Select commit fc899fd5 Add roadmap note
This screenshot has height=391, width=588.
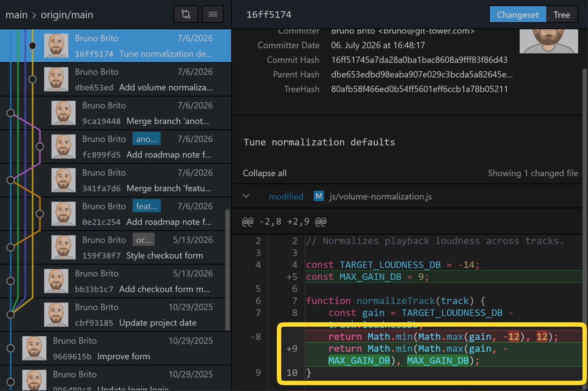coord(115,147)
